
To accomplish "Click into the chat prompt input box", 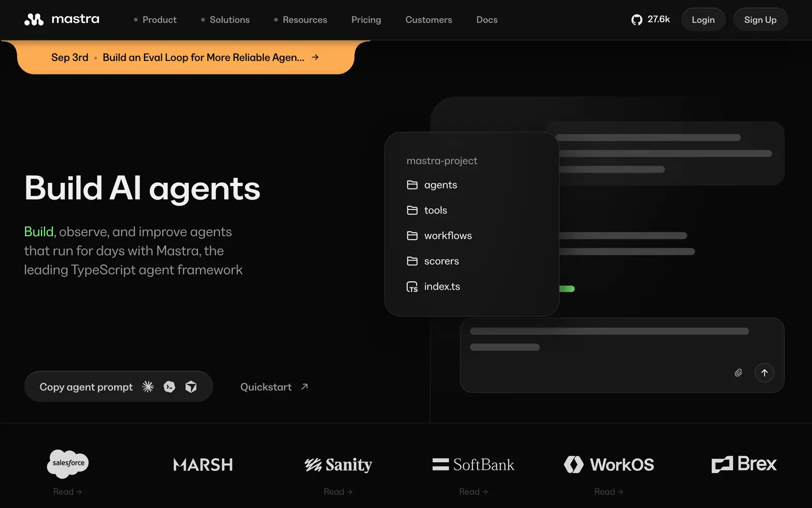I will coord(622,355).
